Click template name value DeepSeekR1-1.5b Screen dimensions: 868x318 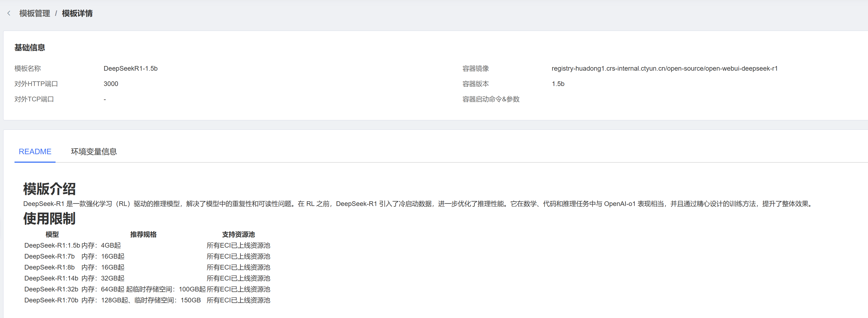(130, 68)
